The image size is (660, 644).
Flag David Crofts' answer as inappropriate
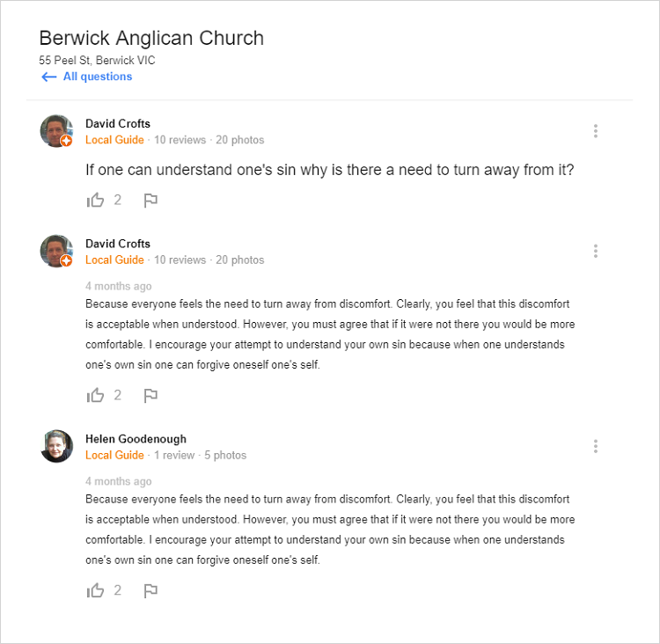point(150,396)
